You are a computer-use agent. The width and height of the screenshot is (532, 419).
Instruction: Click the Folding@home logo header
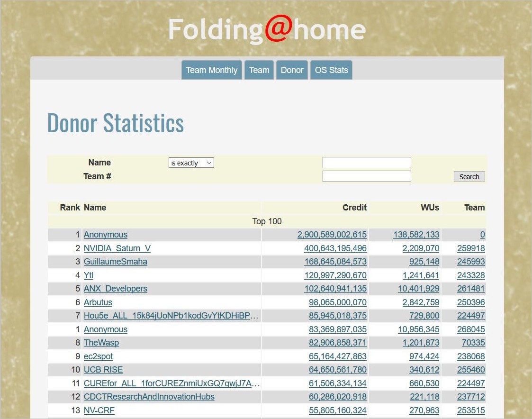pos(267,29)
